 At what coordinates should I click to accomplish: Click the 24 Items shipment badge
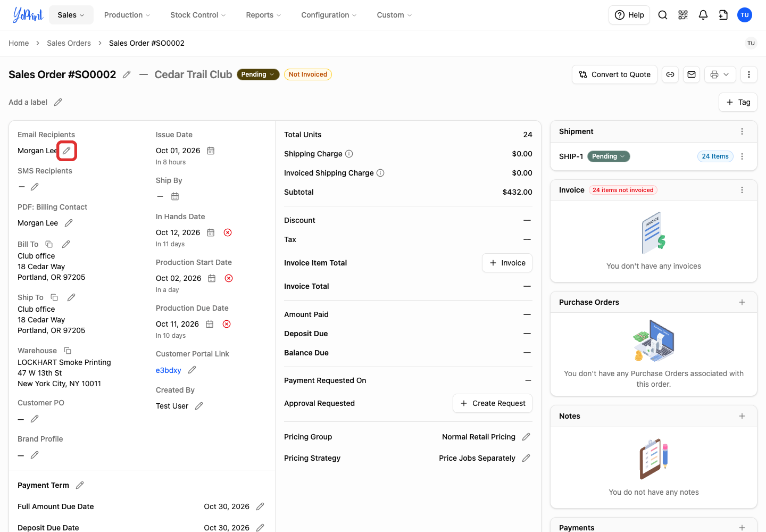(x=715, y=156)
